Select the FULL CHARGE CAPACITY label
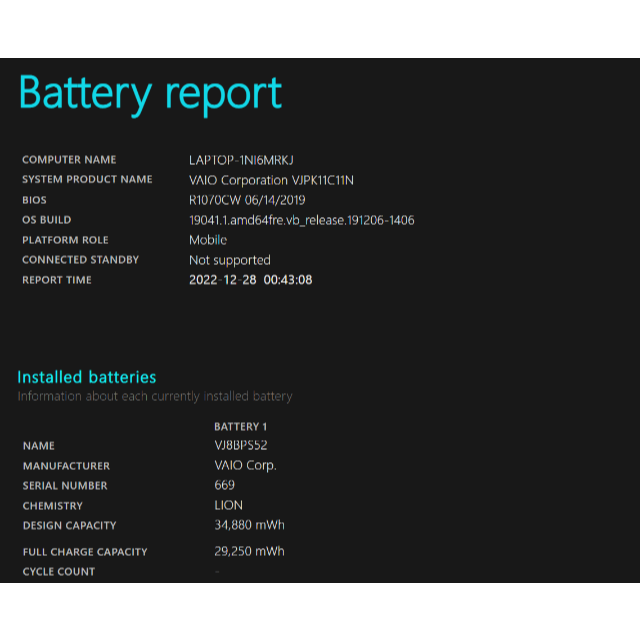The height and width of the screenshot is (640, 640). point(85,552)
